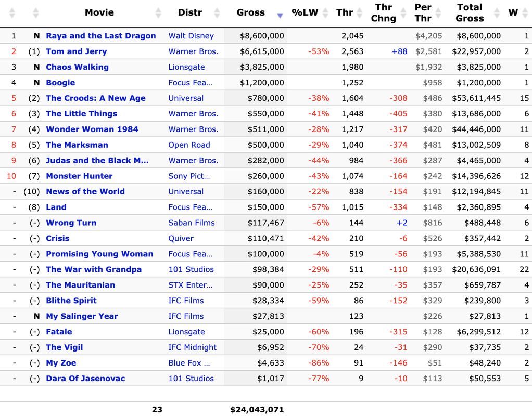Click the Thr Chng column header

click(384, 13)
